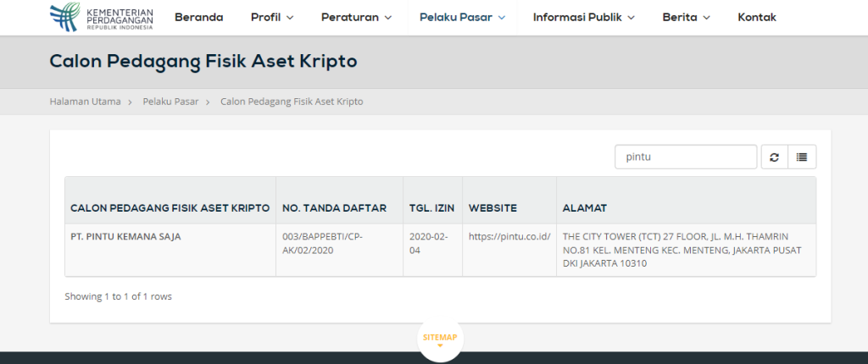Click Halaman Utama breadcrumb link
The image size is (868, 364).
point(85,102)
